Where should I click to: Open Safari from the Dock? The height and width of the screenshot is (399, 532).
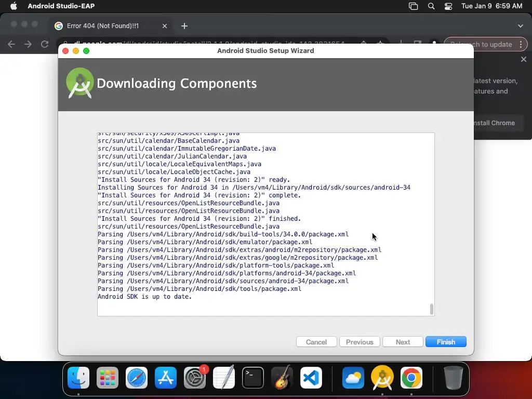(x=137, y=378)
